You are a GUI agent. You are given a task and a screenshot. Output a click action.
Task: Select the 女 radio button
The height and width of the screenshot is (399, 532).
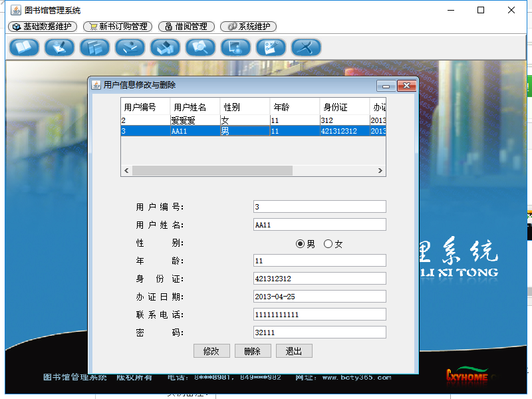328,244
